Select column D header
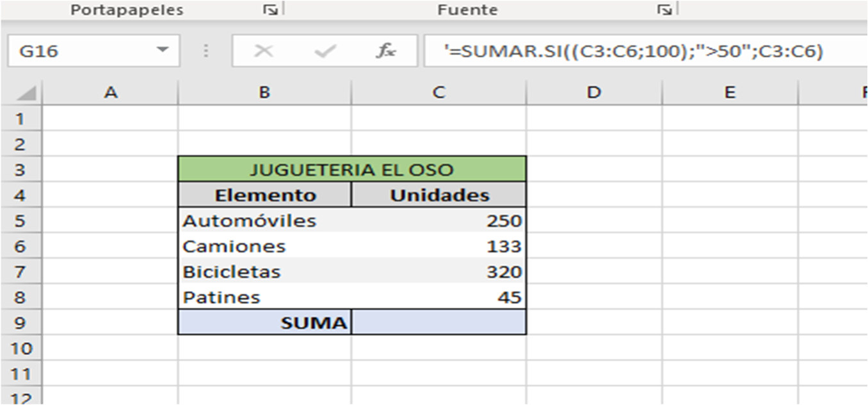The width and height of the screenshot is (868, 405). tap(594, 93)
